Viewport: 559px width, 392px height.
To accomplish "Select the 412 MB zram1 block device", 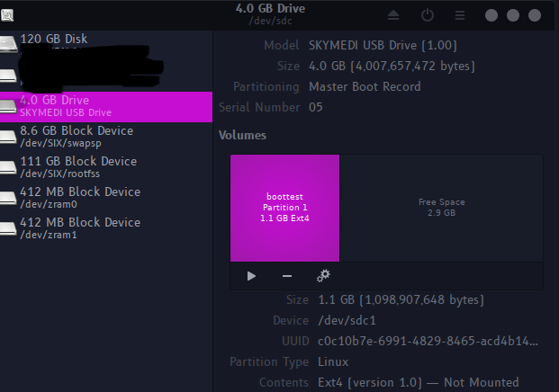I will 106,228.
